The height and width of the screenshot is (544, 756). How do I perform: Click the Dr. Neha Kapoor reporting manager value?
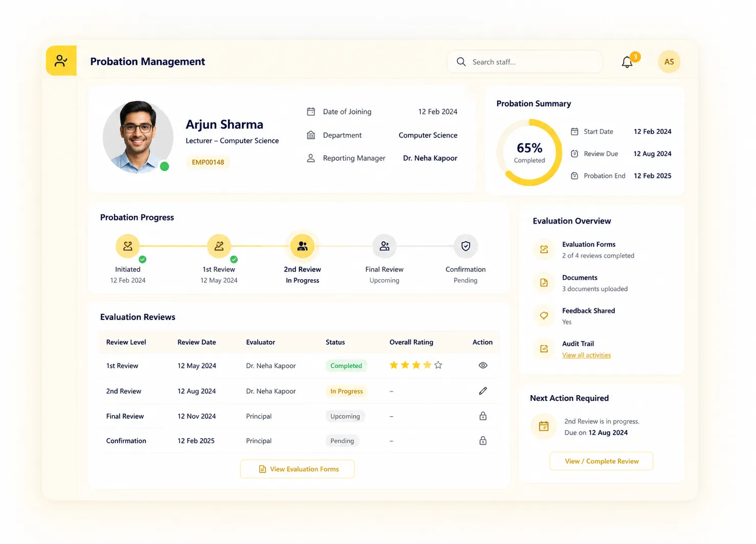tap(430, 158)
